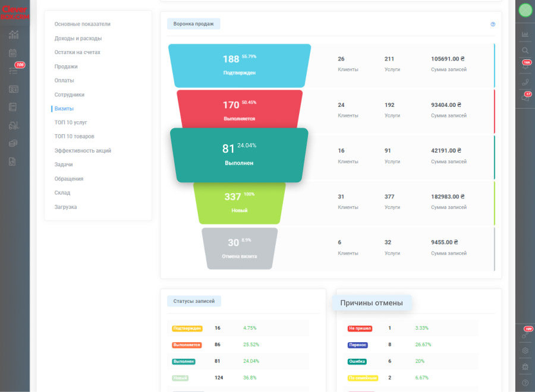
Task: Open ТОП 10 услуг report
Action: (x=71, y=122)
